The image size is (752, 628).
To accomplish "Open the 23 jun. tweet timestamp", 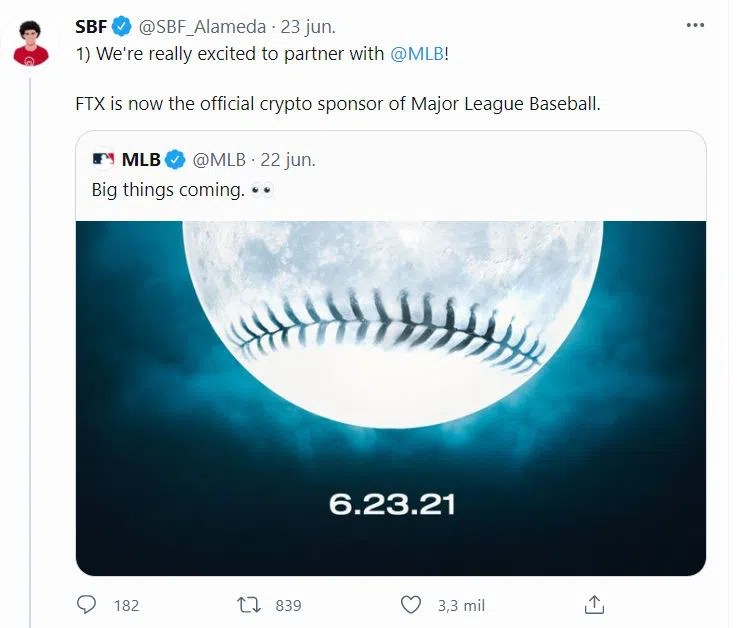I will [308, 25].
